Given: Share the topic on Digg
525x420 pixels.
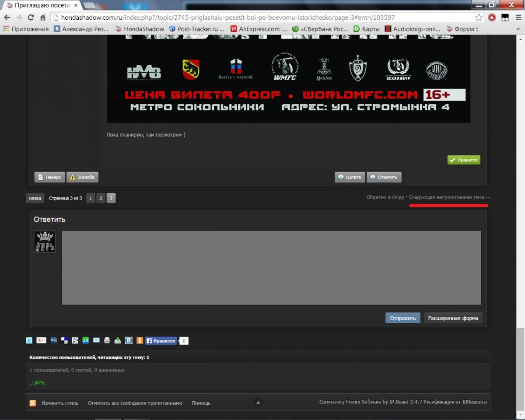Looking at the screenshot, I should (54, 340).
